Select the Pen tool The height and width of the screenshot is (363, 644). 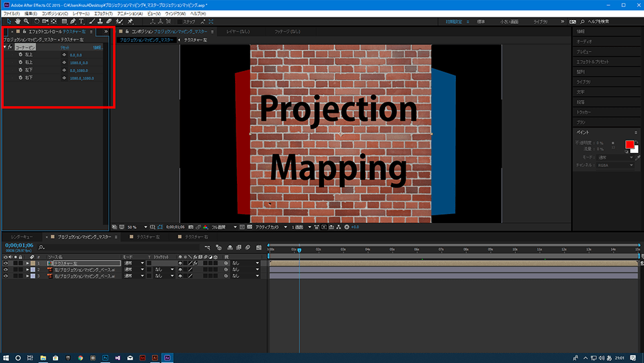coord(73,21)
